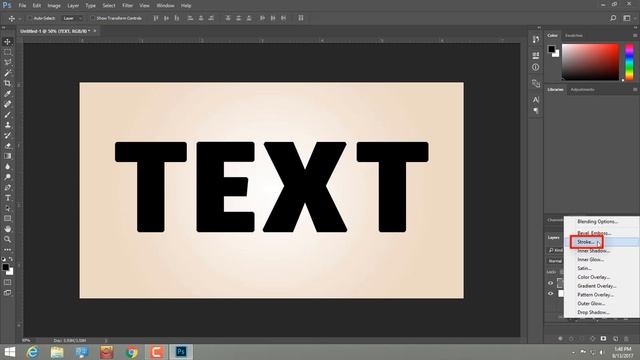Hide the bottom layer via eye icon

[550, 293]
